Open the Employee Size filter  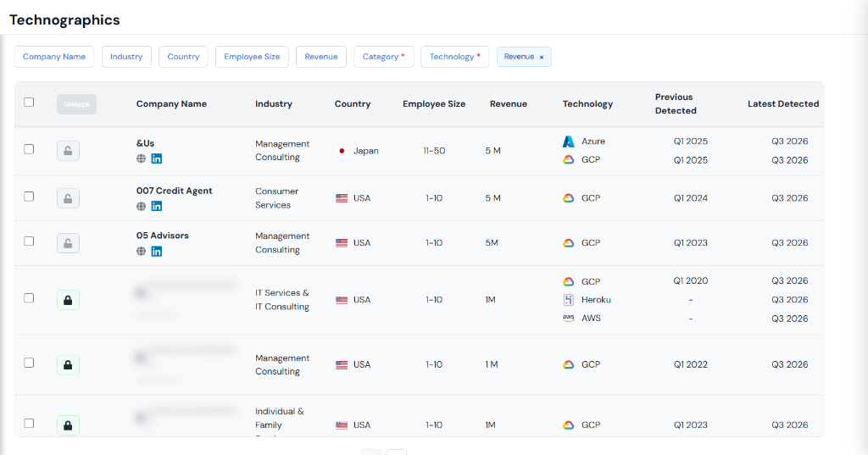click(252, 57)
